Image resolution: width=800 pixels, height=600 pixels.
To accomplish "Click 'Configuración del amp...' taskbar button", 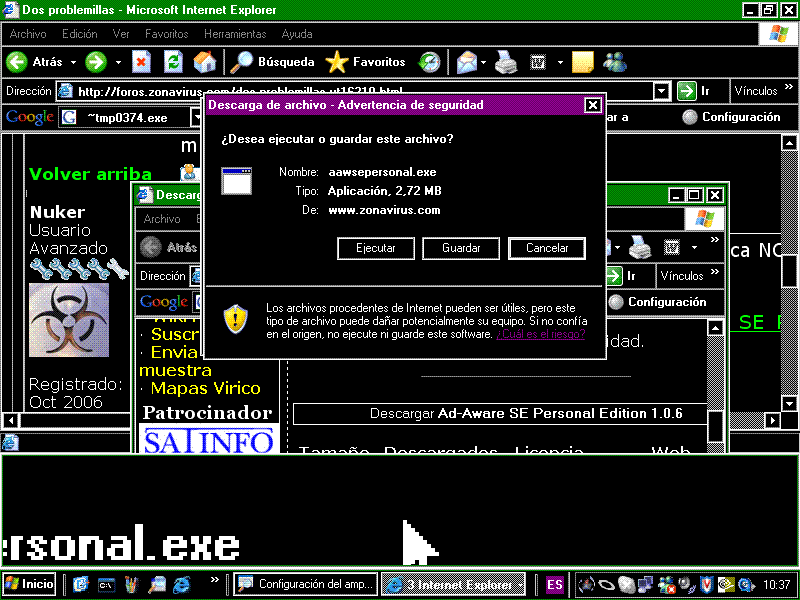I will [306, 584].
